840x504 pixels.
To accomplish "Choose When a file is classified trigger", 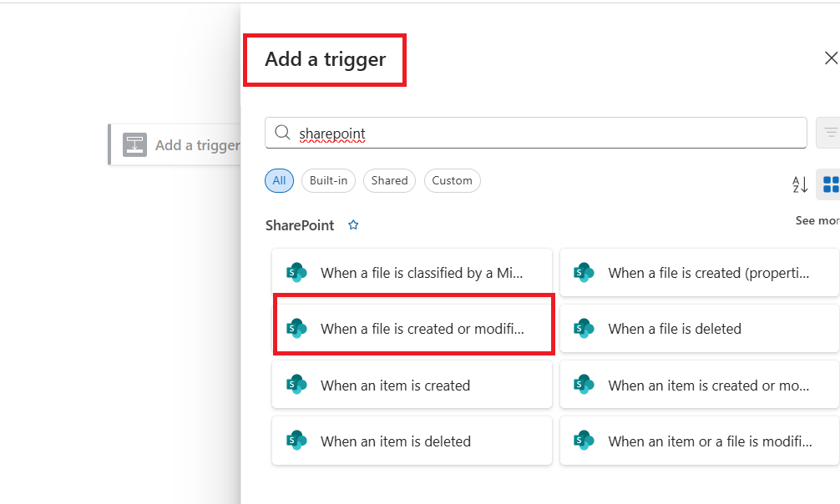I will point(412,273).
